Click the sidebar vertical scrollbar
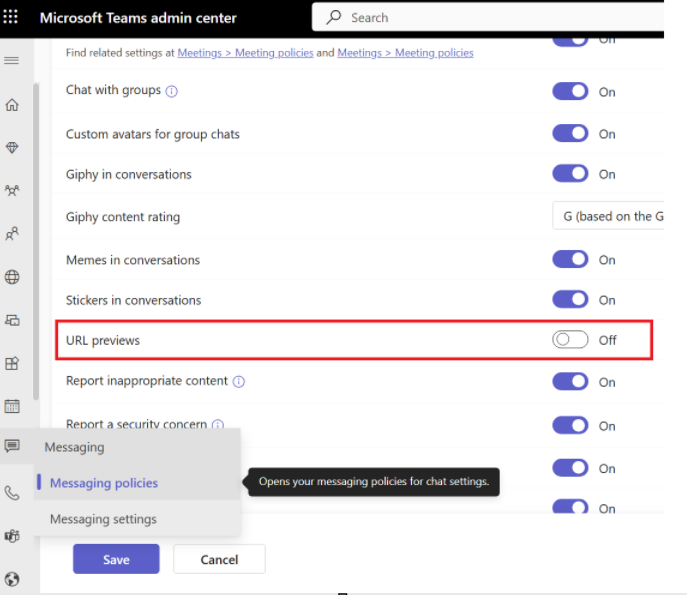This screenshot has width=687, height=595. click(36, 241)
